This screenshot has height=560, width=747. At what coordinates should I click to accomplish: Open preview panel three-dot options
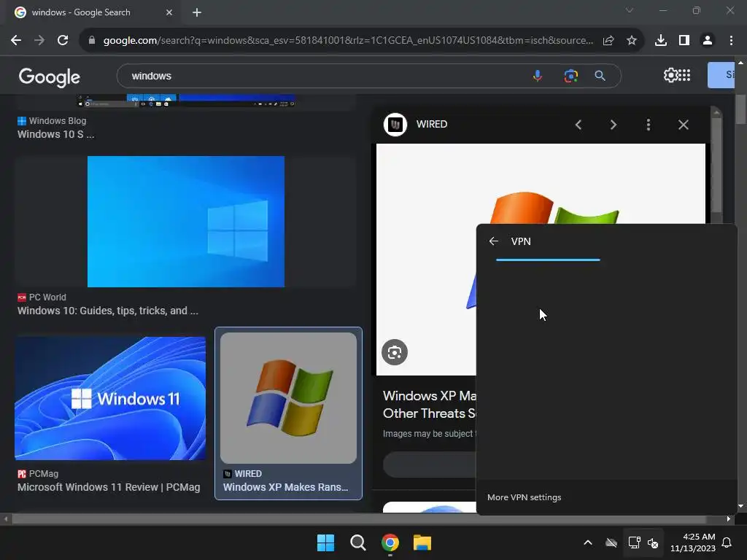pos(649,125)
